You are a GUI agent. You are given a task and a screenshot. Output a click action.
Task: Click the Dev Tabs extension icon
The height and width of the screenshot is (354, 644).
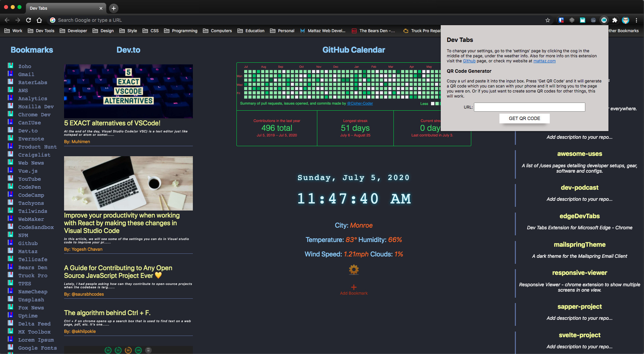click(604, 20)
